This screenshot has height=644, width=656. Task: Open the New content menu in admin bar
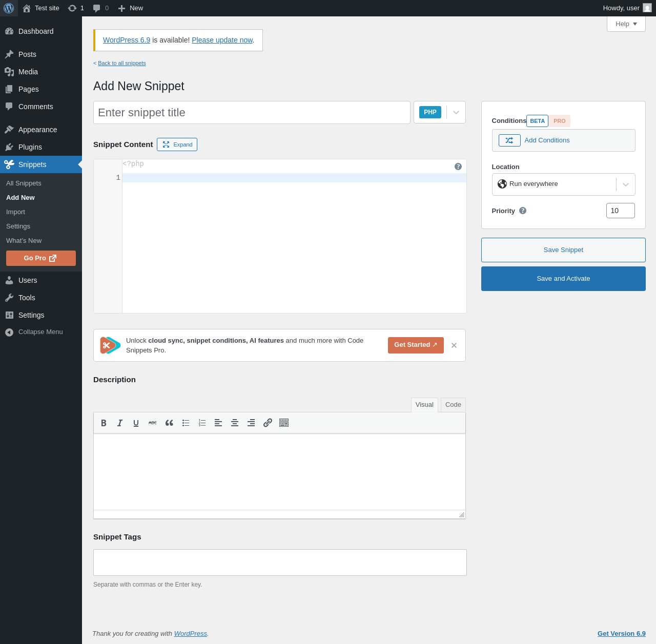131,8
